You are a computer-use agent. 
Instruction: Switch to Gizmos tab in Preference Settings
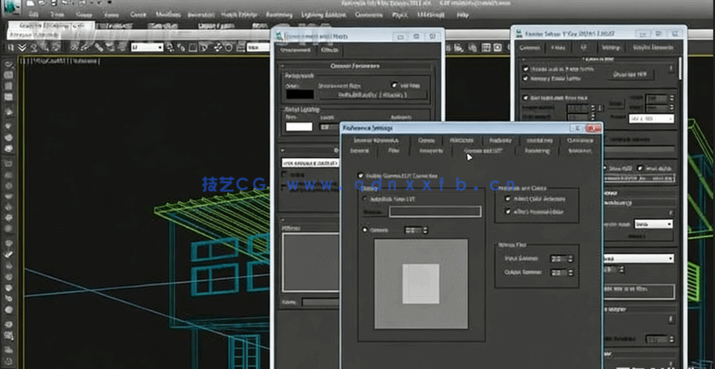426,140
